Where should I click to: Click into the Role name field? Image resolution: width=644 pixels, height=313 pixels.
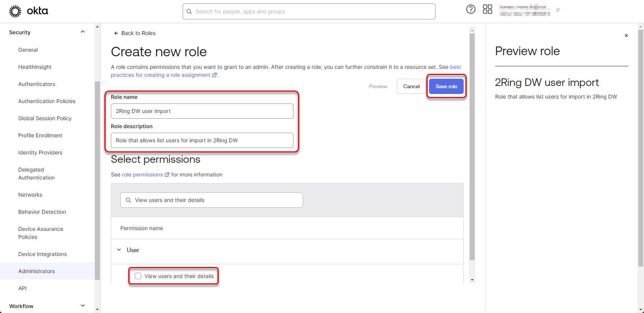coord(202,111)
